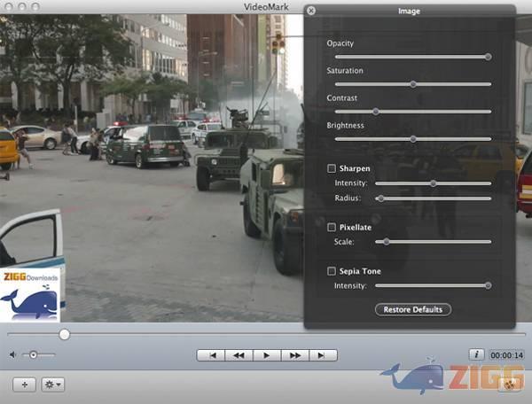The height and width of the screenshot is (404, 532).
Task: Close the Image panel
Action: point(311,11)
